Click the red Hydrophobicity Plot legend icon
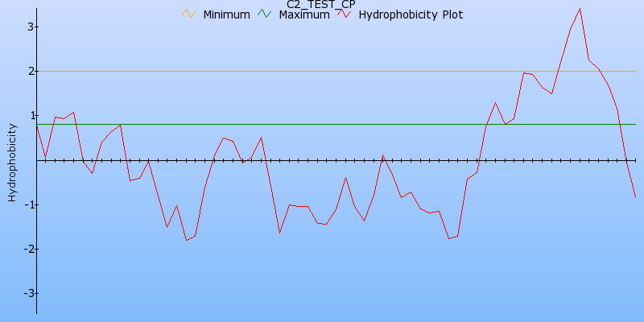 [344, 14]
